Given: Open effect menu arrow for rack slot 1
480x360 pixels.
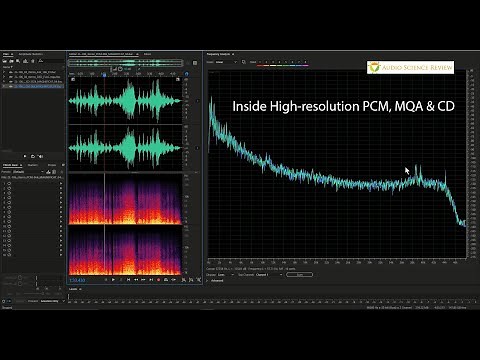Looking at the screenshot, I should 61,183.
